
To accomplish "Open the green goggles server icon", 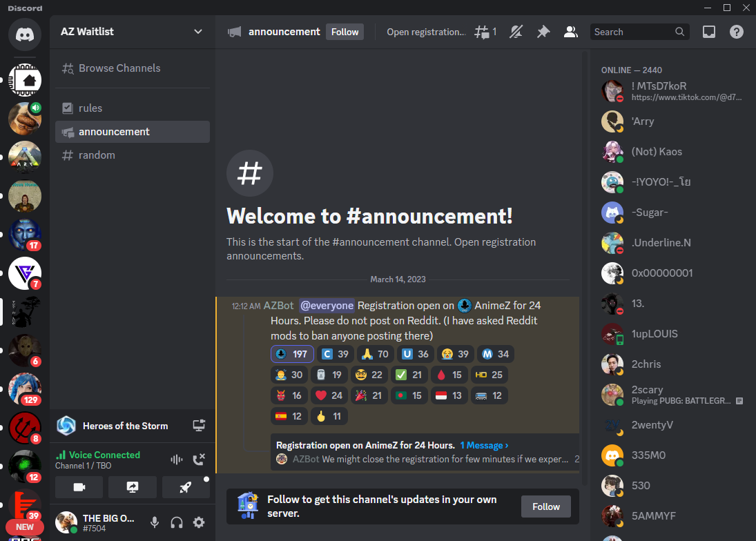I will [x=25, y=466].
